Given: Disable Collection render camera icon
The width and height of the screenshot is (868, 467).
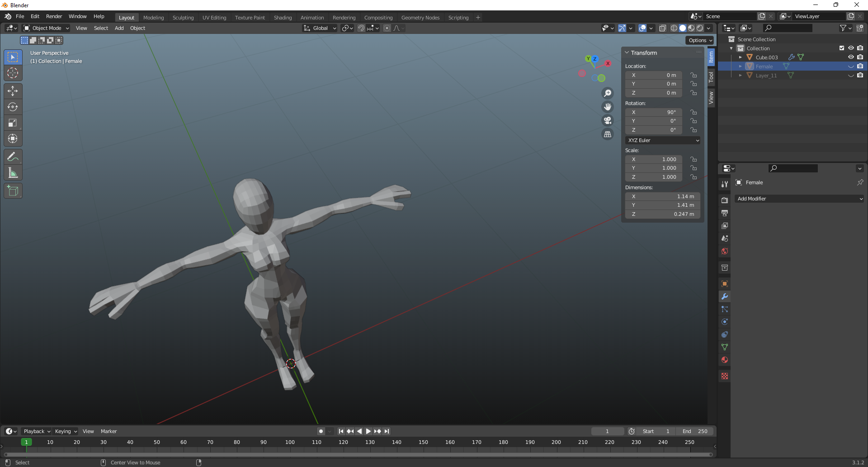Looking at the screenshot, I should point(860,48).
